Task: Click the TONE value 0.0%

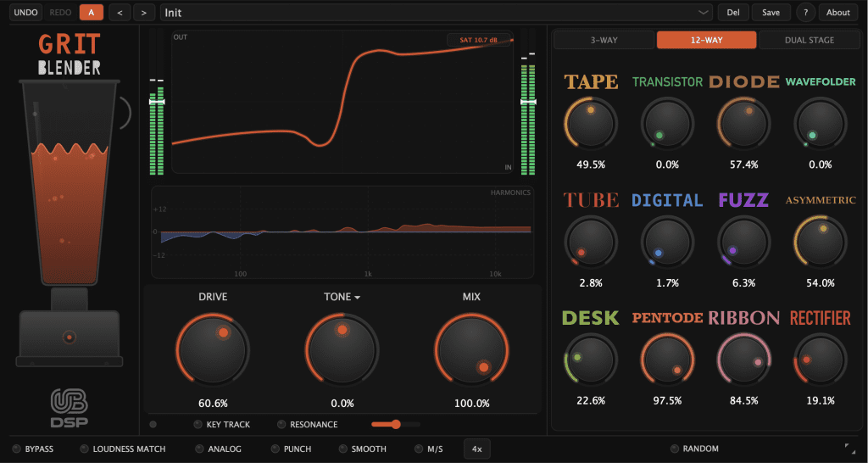Action: 342,403
